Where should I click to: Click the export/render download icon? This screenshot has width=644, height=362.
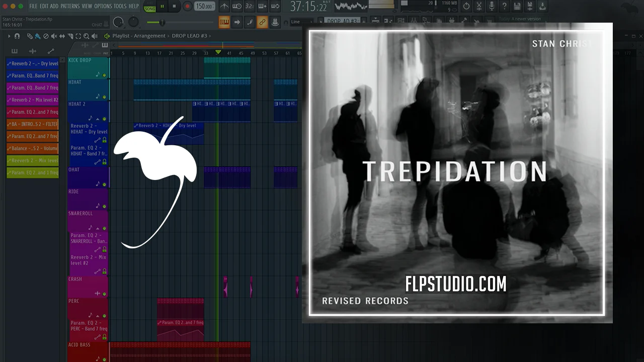pos(542,6)
